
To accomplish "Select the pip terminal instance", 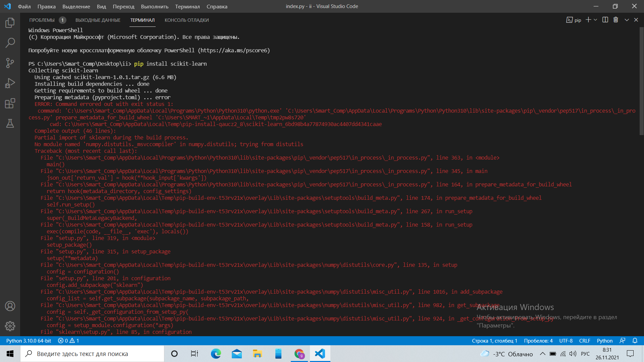I will click(574, 20).
